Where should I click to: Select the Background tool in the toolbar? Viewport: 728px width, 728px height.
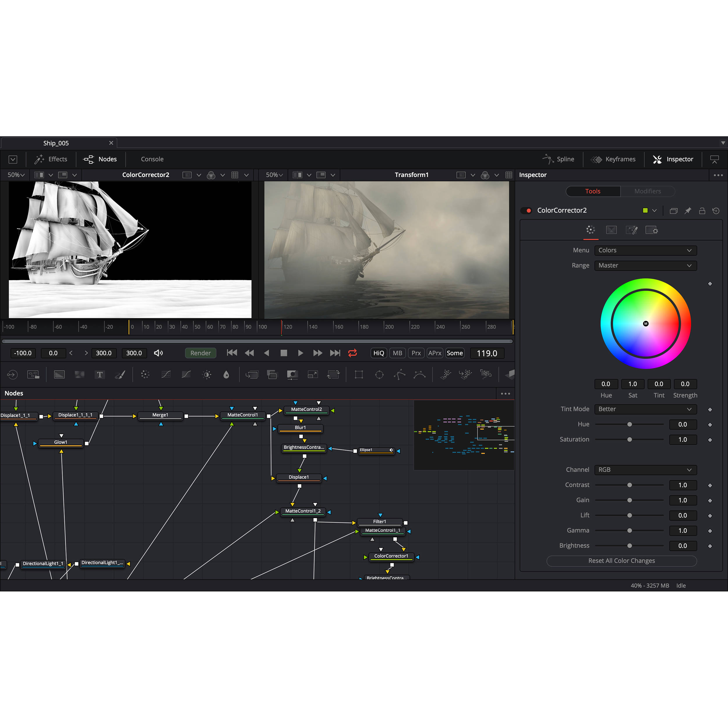[x=59, y=374]
